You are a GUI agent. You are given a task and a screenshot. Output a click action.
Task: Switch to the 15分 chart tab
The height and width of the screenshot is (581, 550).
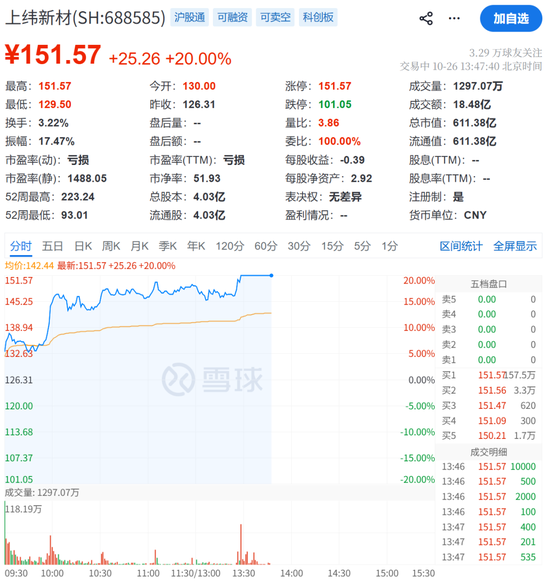[332, 246]
